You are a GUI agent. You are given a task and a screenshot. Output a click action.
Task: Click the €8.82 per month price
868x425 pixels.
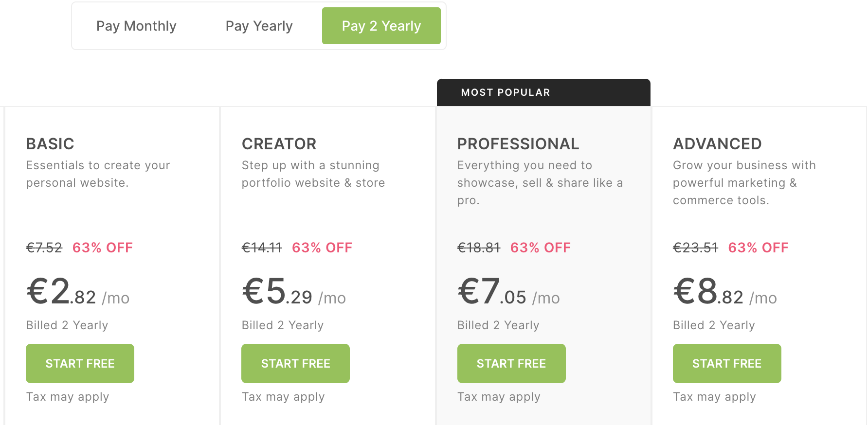click(x=724, y=293)
